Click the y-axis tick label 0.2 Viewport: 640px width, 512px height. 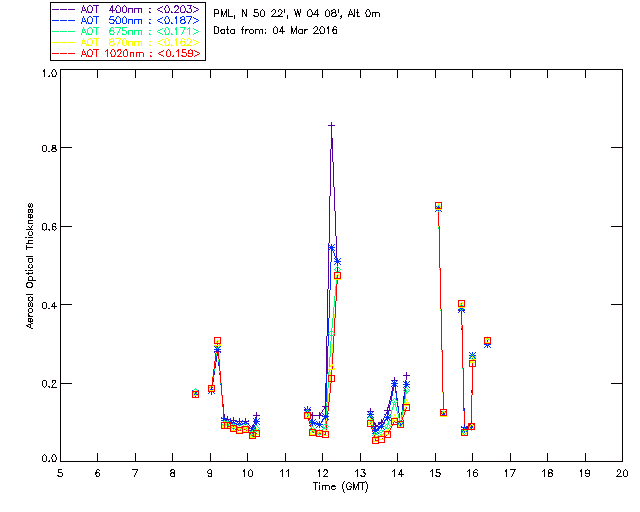49,384
